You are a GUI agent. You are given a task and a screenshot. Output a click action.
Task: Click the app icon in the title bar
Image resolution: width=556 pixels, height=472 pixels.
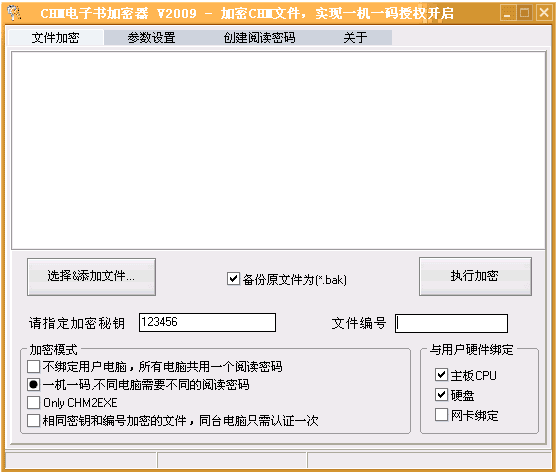tap(14, 13)
